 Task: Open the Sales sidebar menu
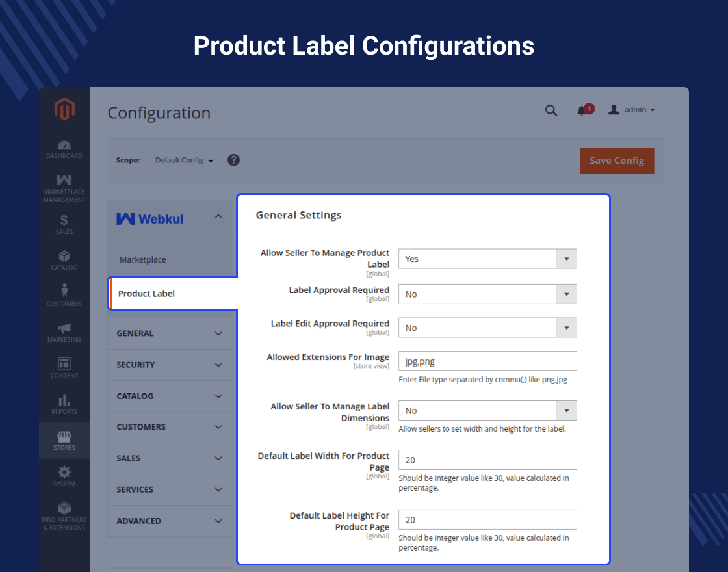pyautogui.click(x=64, y=225)
